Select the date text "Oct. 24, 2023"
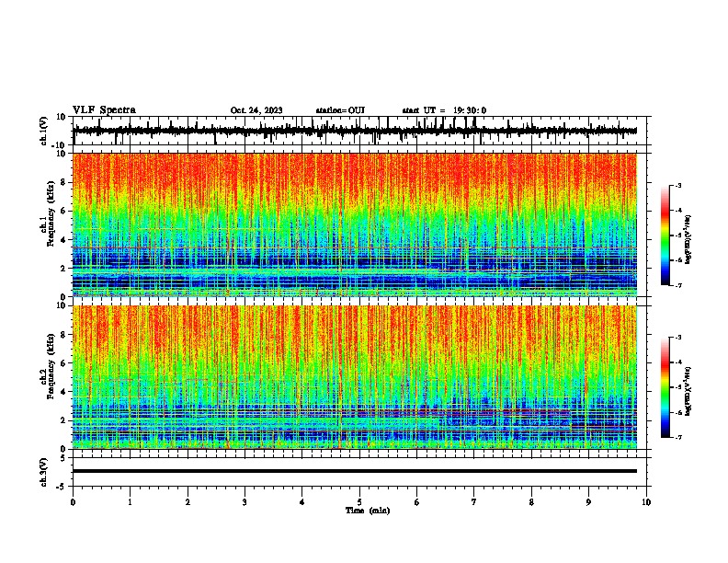This screenshot has width=728, height=563. 256,110
